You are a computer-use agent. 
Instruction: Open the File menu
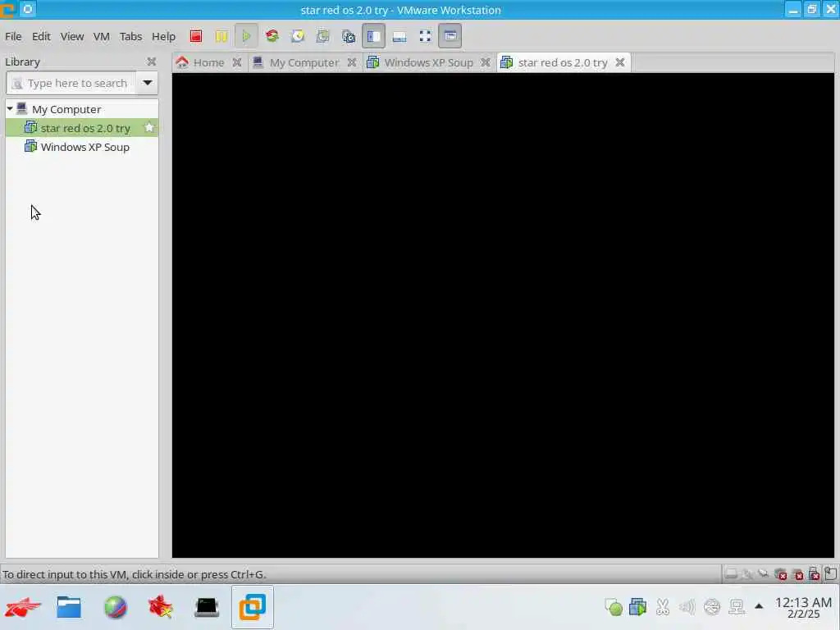[13, 36]
